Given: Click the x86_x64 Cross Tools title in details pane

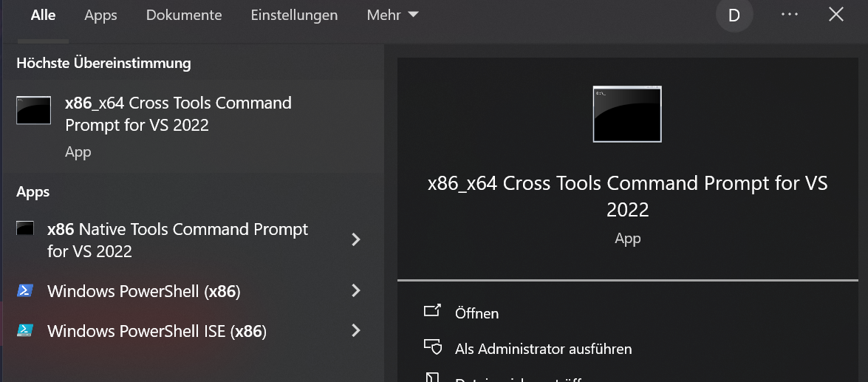Looking at the screenshot, I should coord(627,196).
